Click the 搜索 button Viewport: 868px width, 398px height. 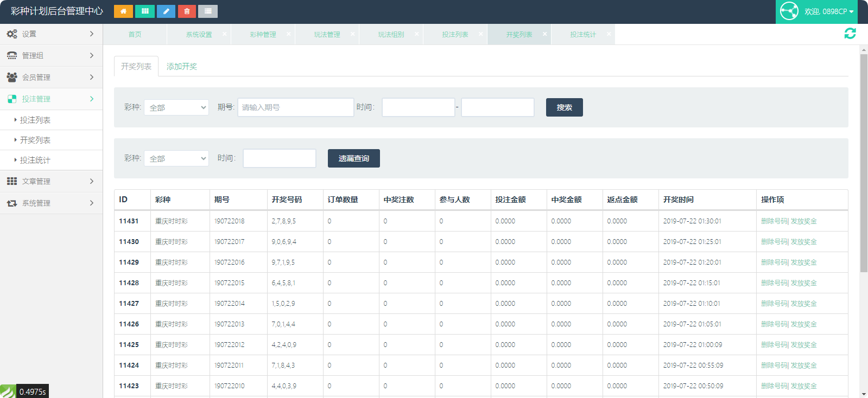pos(564,107)
